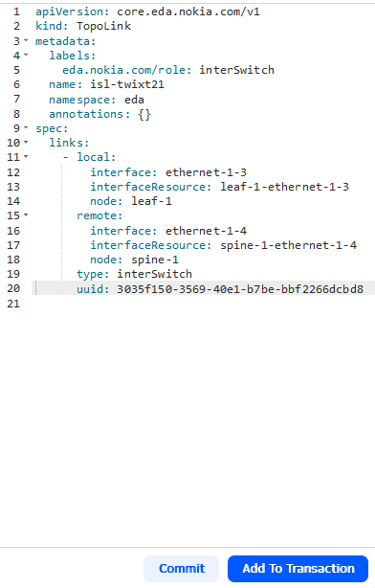Click the Commit button
Image resolution: width=375 pixels, height=588 pixels.
coord(182,569)
